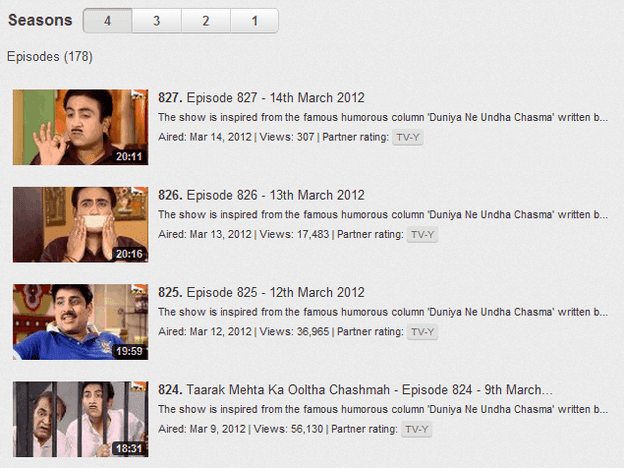Open the Season 2 tab

pos(206,21)
